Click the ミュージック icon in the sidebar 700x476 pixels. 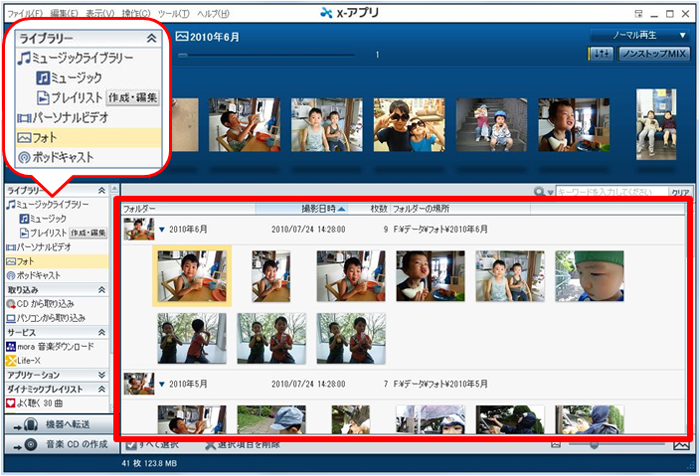[25, 218]
